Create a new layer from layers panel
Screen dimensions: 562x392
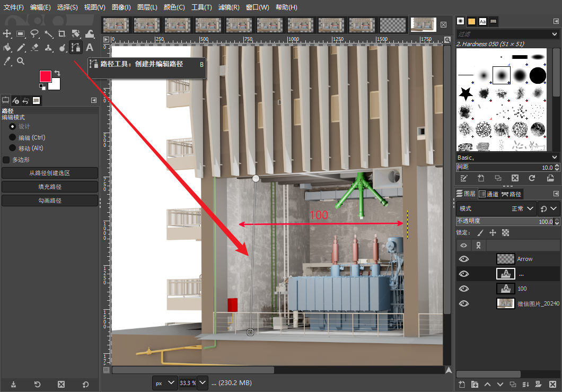coord(461,384)
